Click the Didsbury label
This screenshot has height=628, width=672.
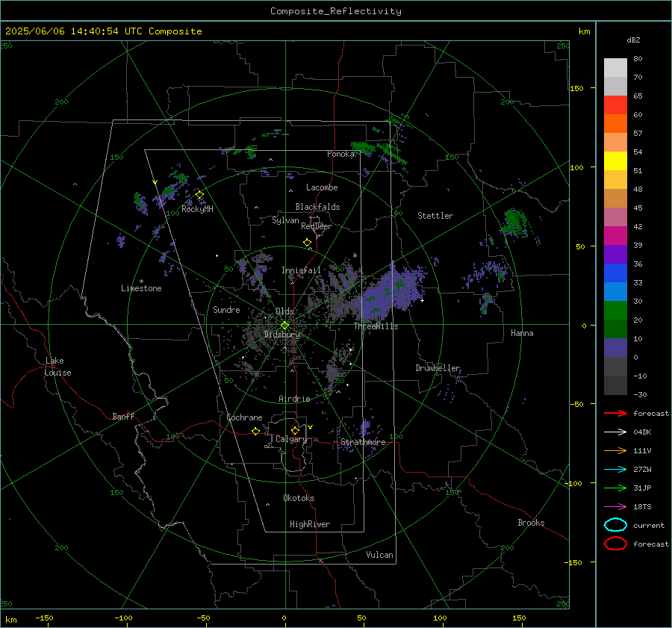coord(282,335)
